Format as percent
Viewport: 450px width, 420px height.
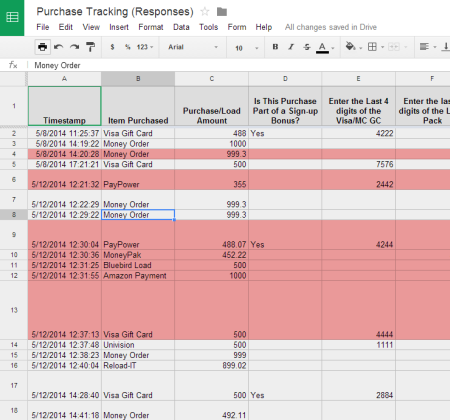128,47
